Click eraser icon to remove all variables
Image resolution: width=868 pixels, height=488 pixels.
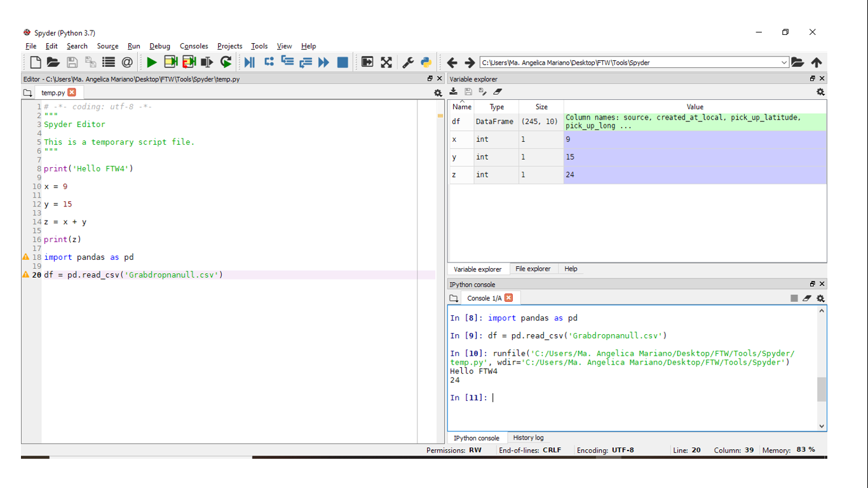(x=498, y=92)
